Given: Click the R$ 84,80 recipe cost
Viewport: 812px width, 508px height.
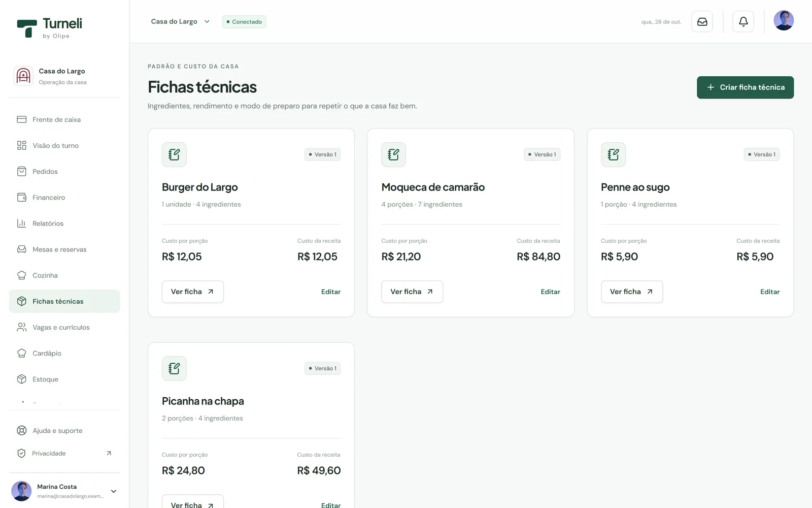Looking at the screenshot, I should [538, 257].
